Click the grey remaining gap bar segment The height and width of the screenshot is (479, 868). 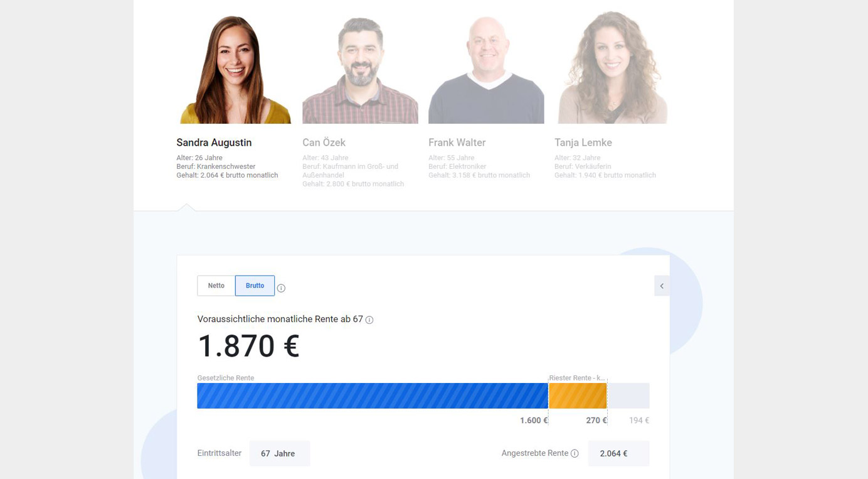click(x=628, y=396)
